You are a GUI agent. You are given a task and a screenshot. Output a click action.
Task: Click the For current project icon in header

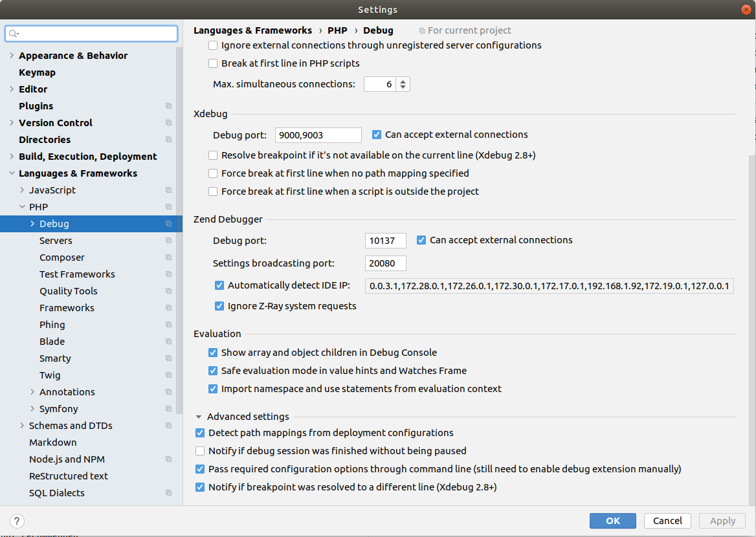pyautogui.click(x=422, y=31)
